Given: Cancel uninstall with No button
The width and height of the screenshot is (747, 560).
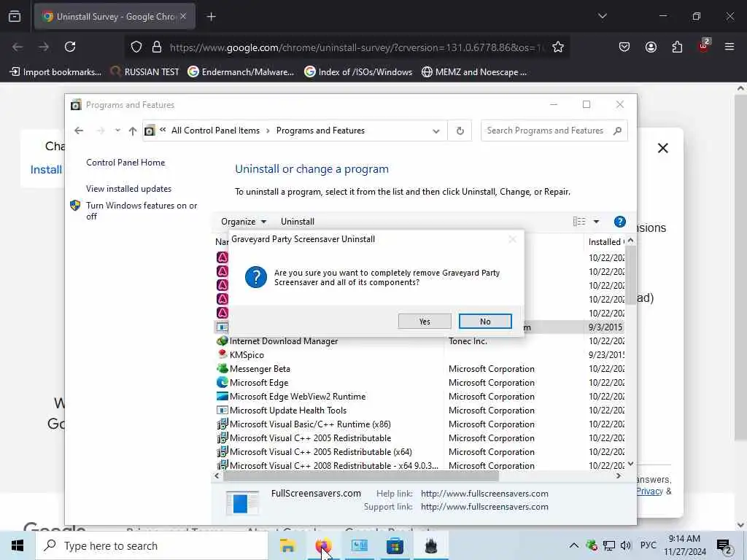Looking at the screenshot, I should [485, 322].
